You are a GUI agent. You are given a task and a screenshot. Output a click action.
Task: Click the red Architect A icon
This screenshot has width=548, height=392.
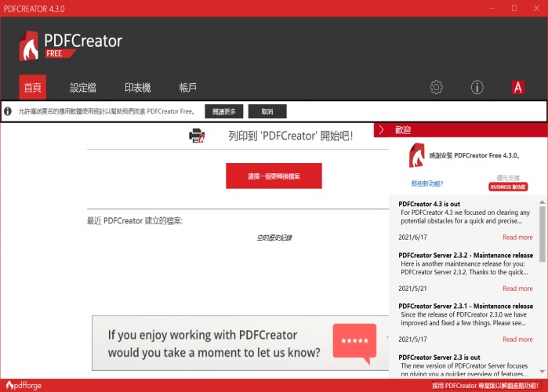(518, 87)
